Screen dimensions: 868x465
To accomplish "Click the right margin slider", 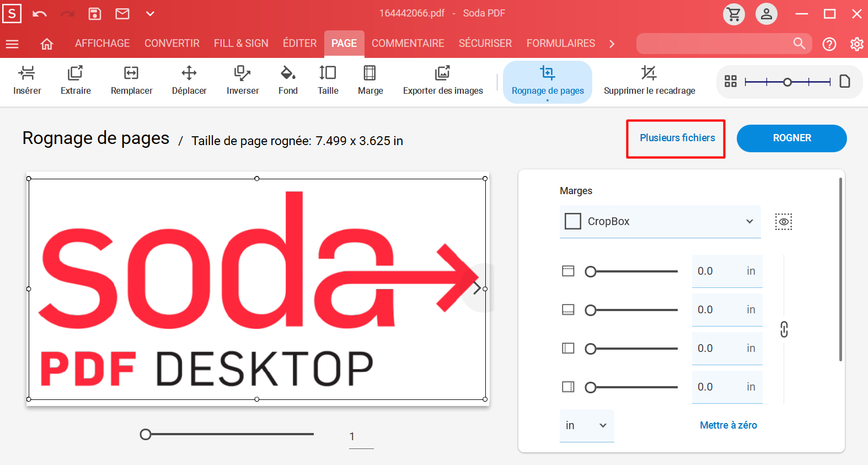I will click(x=631, y=387).
